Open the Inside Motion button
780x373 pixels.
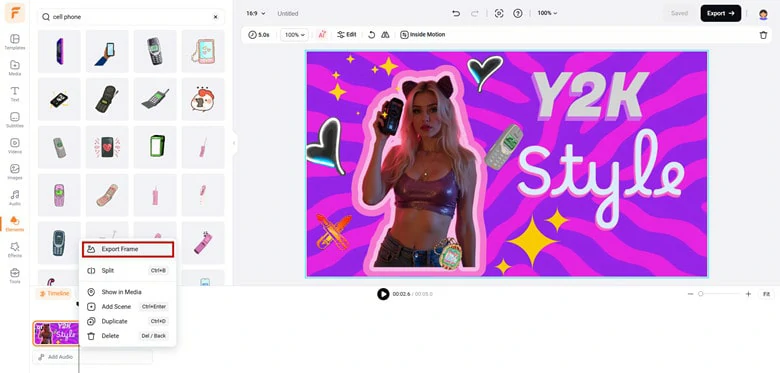click(x=423, y=35)
